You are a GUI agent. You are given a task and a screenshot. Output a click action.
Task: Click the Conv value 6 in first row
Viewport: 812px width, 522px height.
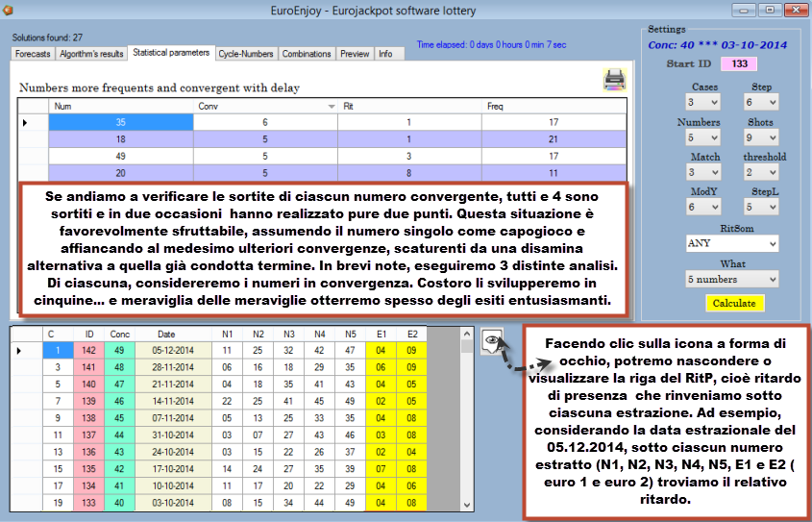265,122
